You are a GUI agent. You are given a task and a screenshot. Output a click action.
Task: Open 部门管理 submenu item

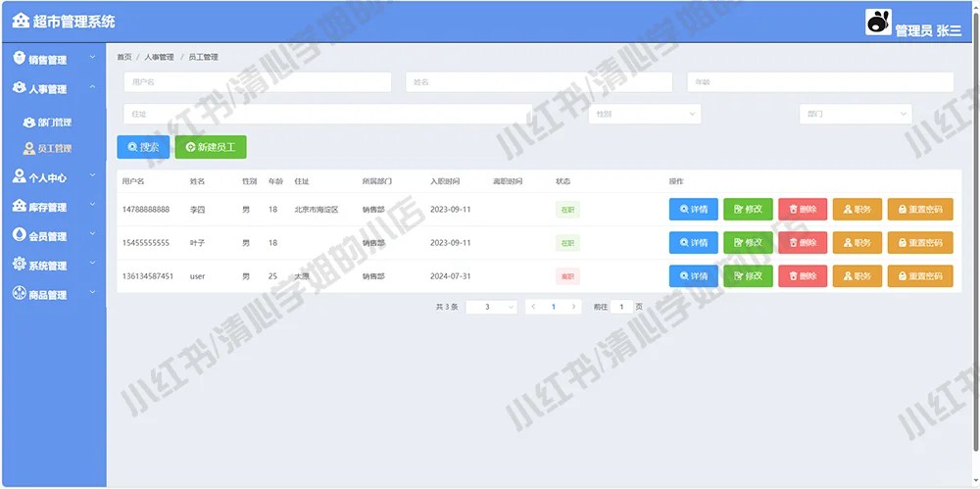coord(54,122)
